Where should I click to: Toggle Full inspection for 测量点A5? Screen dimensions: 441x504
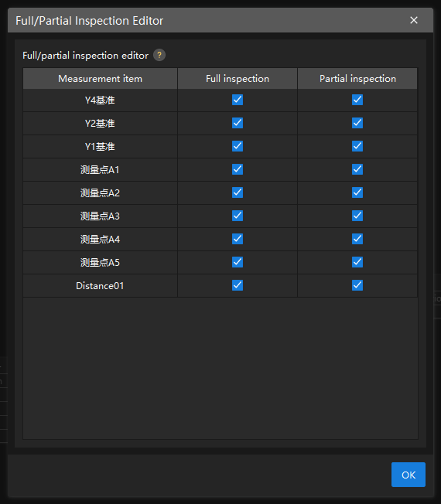[x=238, y=262]
